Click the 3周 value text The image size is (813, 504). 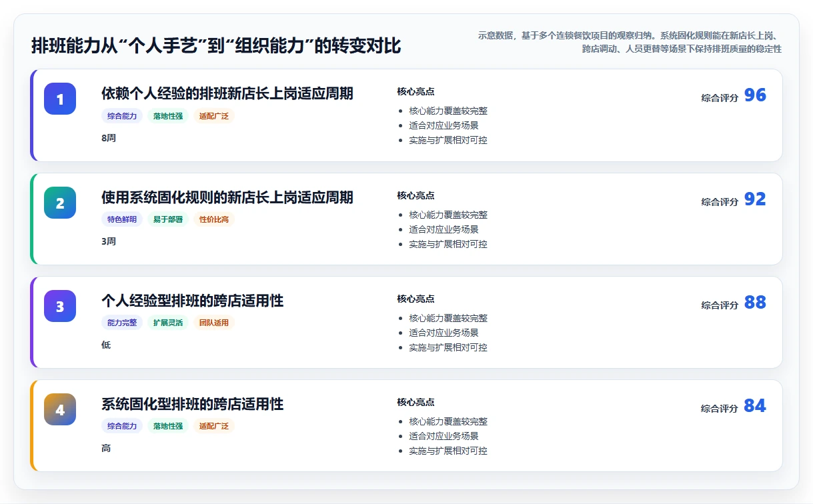109,241
